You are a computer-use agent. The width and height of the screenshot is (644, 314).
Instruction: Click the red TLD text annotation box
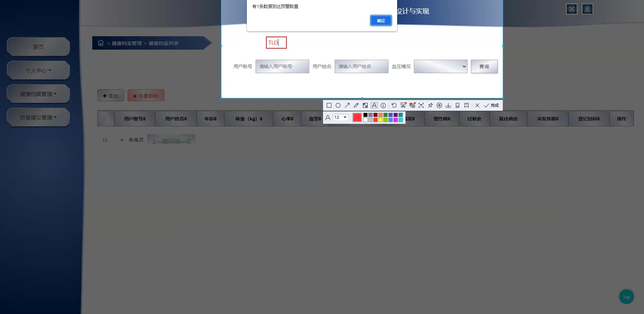point(276,43)
